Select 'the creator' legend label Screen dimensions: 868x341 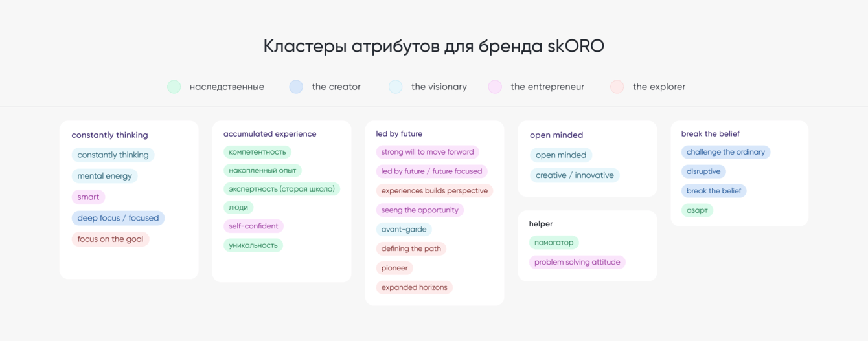click(336, 87)
